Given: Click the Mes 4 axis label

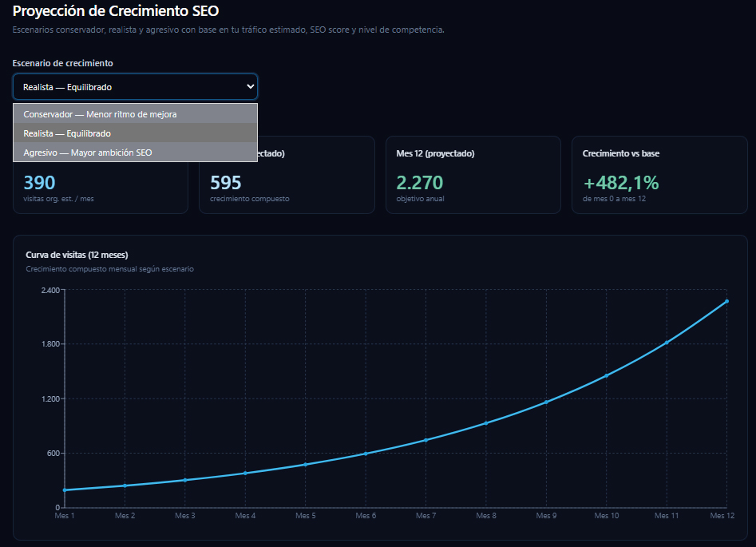Looking at the screenshot, I should tap(245, 516).
